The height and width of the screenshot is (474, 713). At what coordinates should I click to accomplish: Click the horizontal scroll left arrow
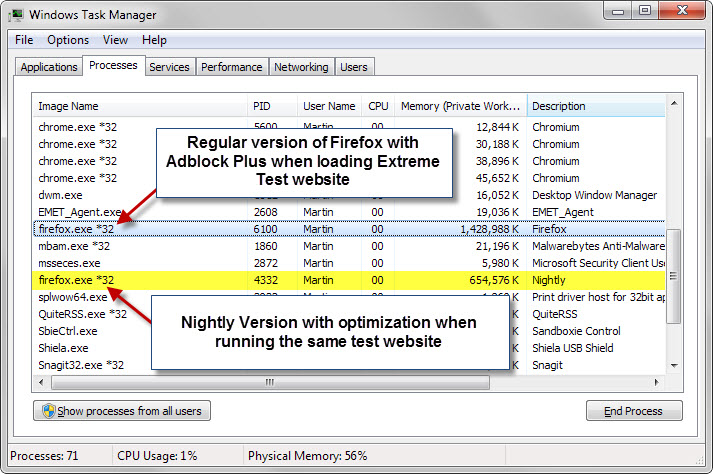[x=41, y=382]
